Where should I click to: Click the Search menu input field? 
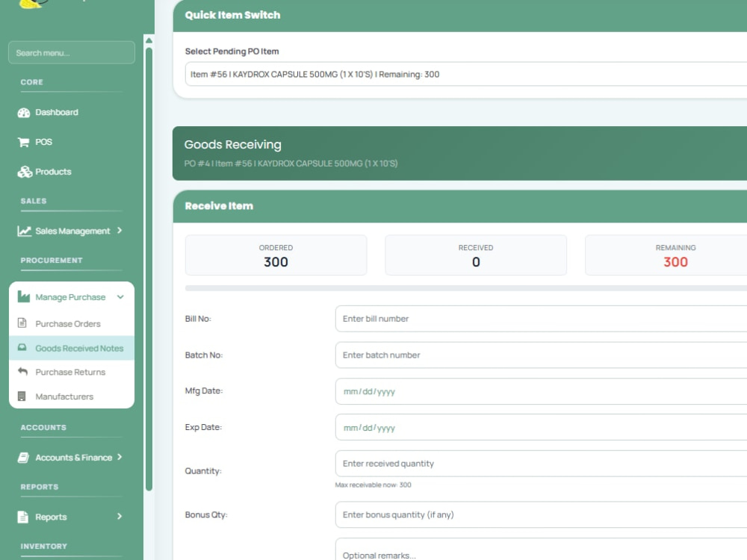72,52
